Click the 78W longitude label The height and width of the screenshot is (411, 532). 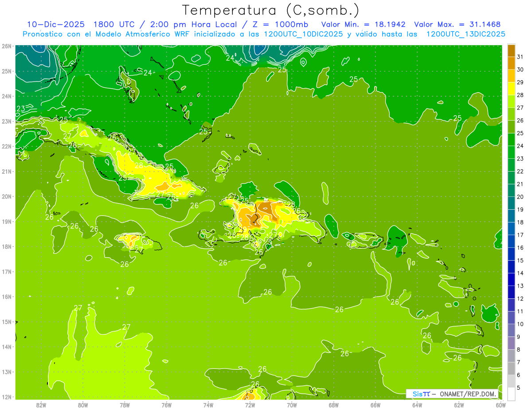point(125,405)
